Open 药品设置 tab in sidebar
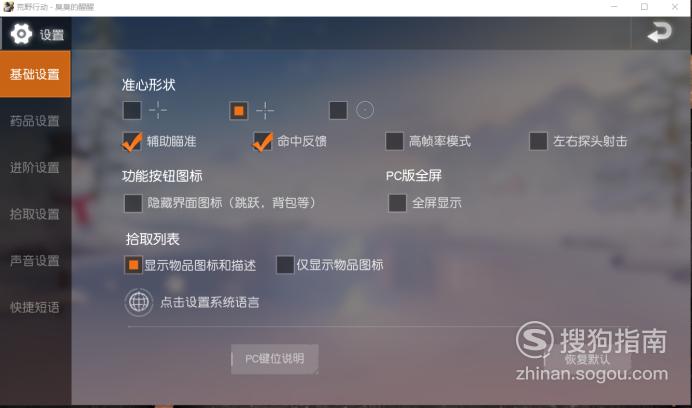The height and width of the screenshot is (408, 692). (x=35, y=121)
